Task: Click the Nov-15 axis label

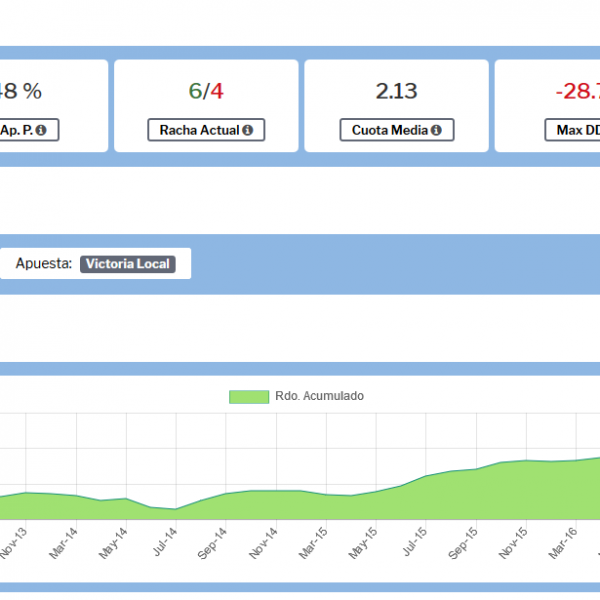Action: (513, 543)
